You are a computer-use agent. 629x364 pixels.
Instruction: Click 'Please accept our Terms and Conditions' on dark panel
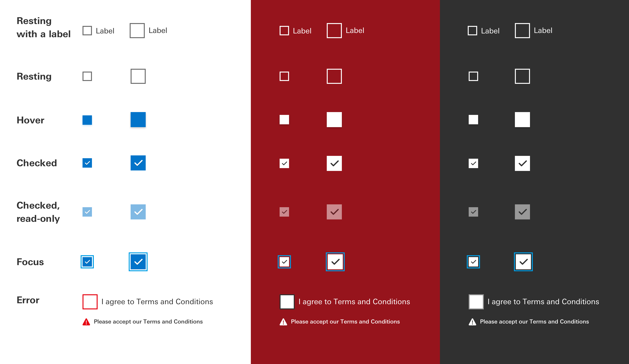click(534, 322)
